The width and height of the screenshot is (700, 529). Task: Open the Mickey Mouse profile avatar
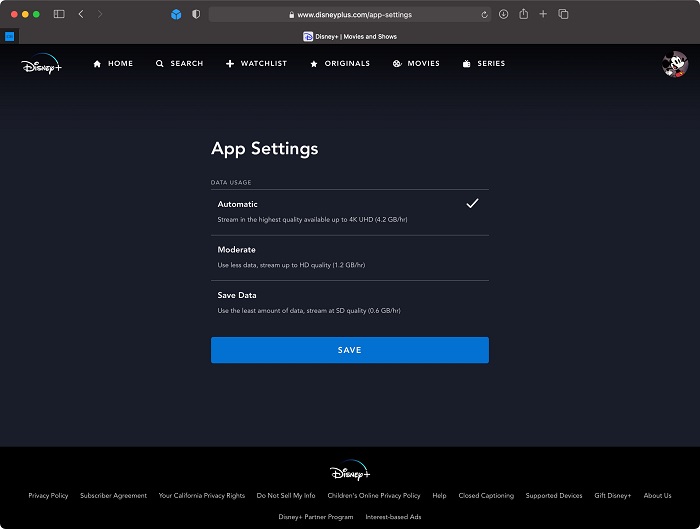675,64
